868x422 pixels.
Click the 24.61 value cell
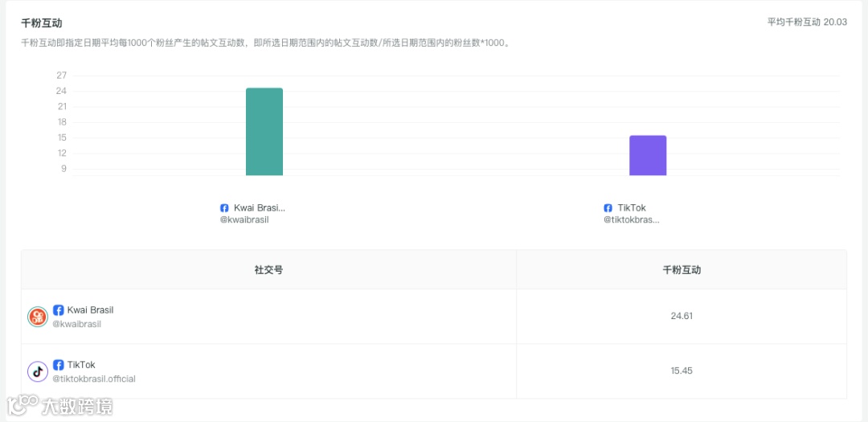pyautogui.click(x=682, y=316)
